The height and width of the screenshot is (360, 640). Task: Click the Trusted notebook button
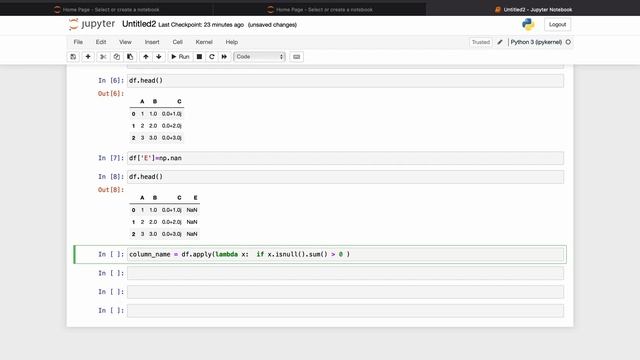click(x=481, y=42)
